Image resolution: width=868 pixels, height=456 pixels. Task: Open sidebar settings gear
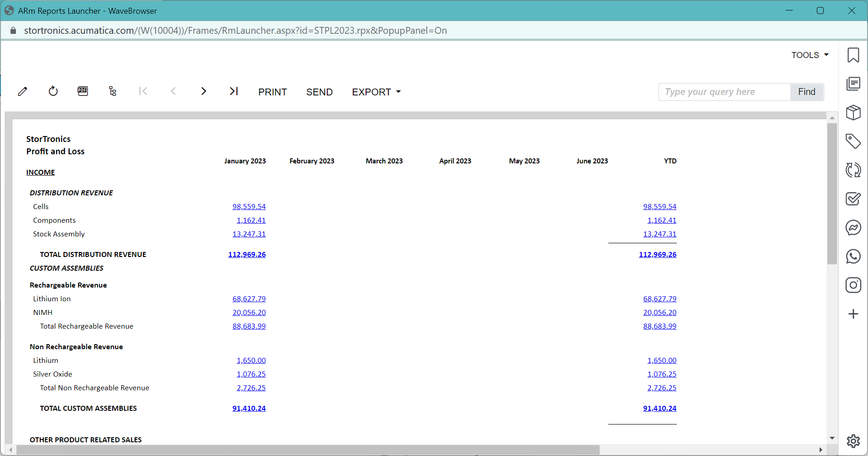[x=853, y=441]
